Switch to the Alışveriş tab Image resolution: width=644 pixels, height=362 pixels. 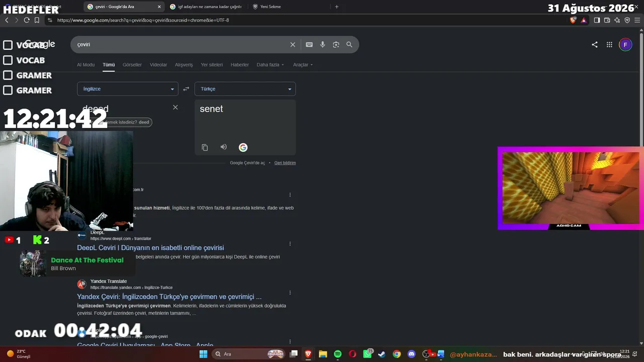pos(184,65)
